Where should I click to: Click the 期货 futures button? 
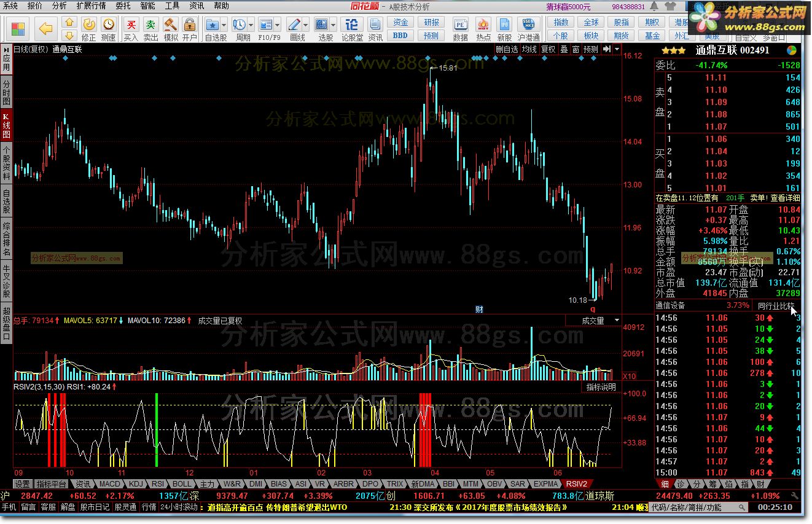point(622,36)
